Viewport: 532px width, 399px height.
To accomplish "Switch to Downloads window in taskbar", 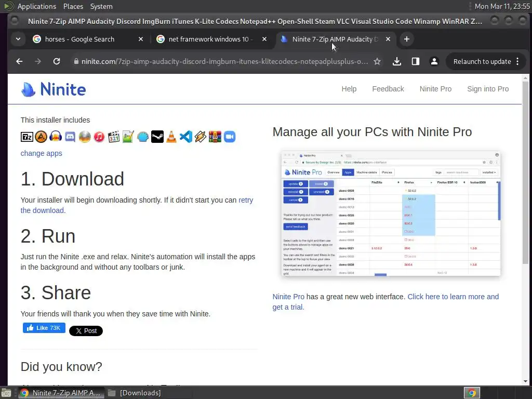I will [x=135, y=393].
